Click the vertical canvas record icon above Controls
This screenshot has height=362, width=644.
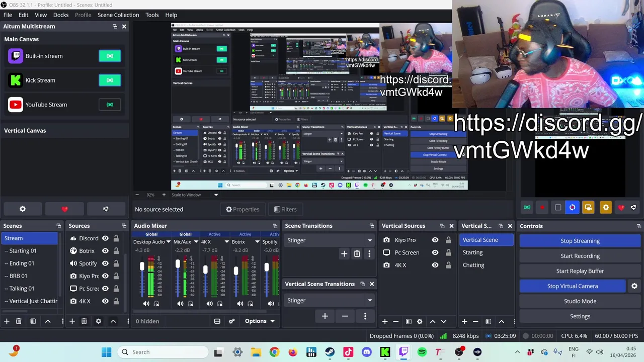click(x=542, y=208)
